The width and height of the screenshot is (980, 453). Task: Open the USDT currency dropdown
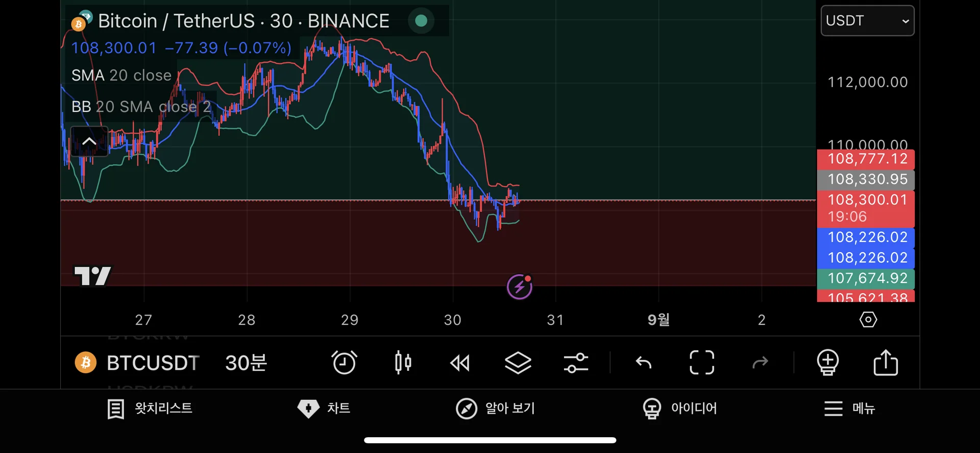click(x=867, y=21)
